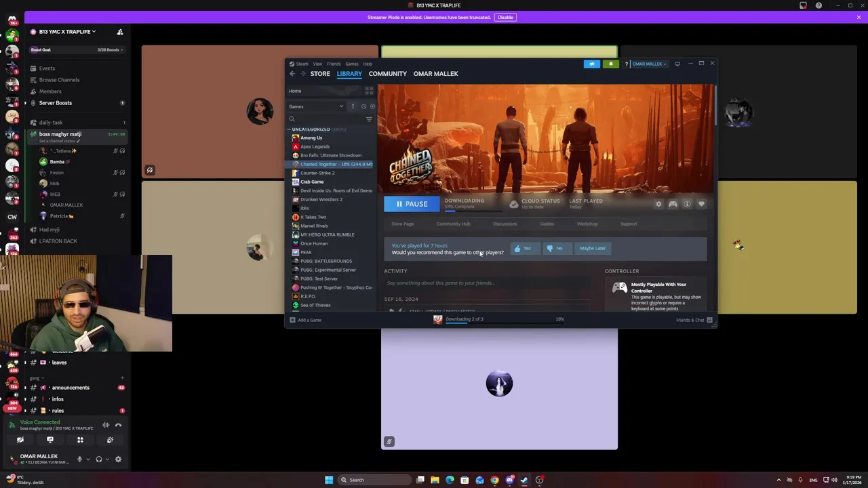Viewport: 868px width, 488px height.
Task: Open headphone output options arrow
Action: [x=107, y=460]
